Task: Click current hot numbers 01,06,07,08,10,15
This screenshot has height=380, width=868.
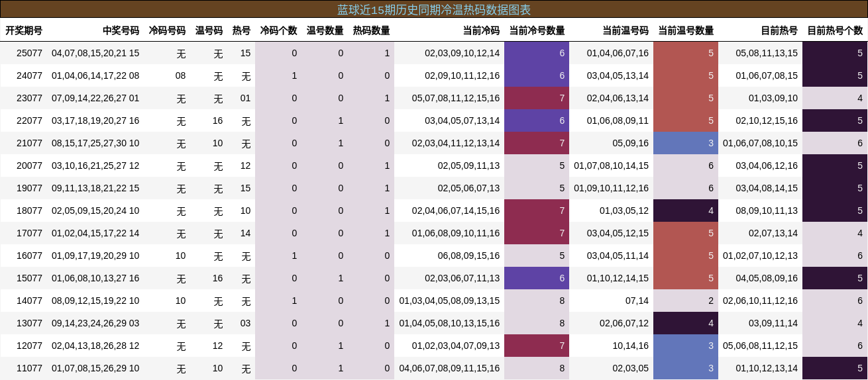Action: point(761,143)
